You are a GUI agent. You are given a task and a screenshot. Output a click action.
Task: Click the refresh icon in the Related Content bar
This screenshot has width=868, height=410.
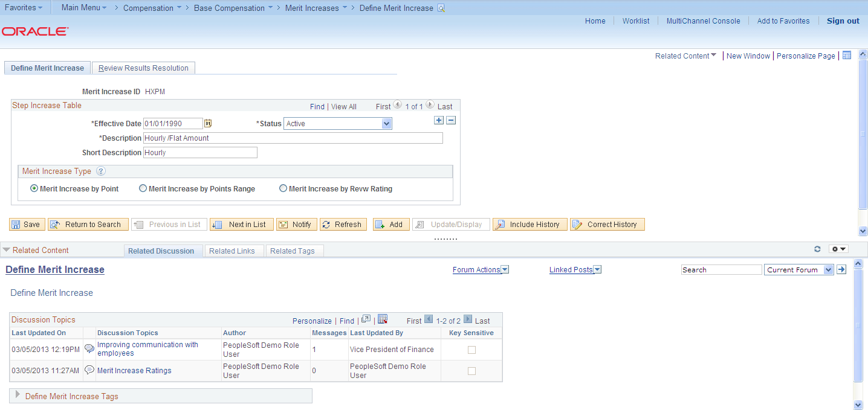pyautogui.click(x=817, y=248)
